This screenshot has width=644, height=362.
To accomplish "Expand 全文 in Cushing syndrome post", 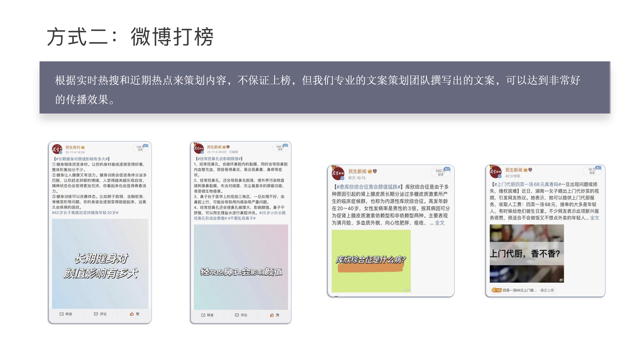I will pos(440,223).
